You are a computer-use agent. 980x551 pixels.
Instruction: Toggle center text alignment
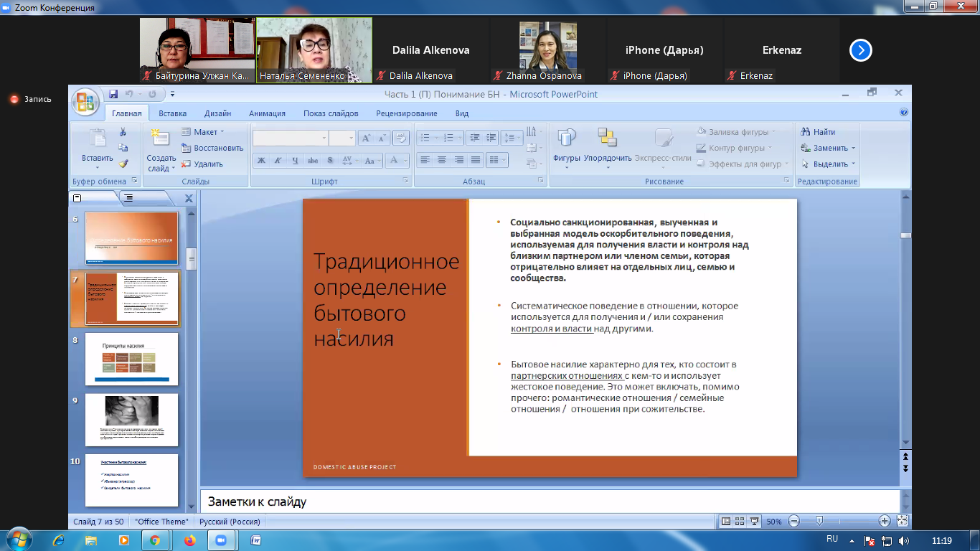[442, 160]
